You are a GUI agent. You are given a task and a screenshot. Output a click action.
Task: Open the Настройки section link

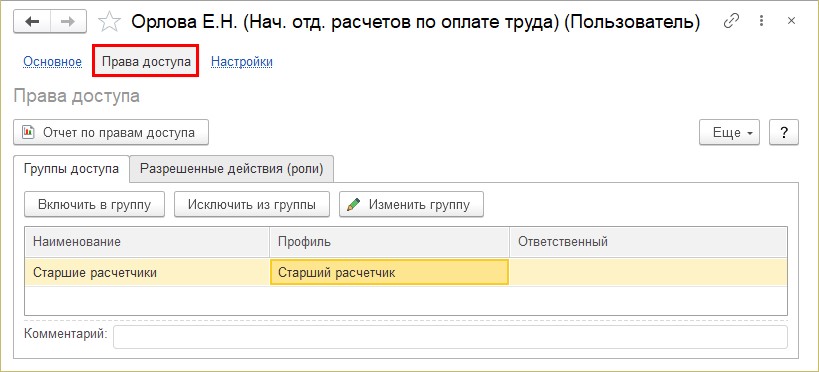click(242, 62)
